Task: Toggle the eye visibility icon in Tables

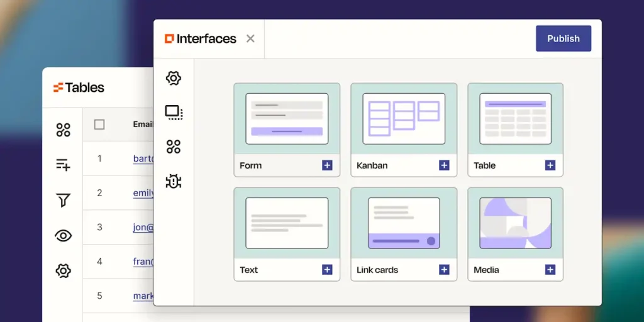Action: coord(63,236)
